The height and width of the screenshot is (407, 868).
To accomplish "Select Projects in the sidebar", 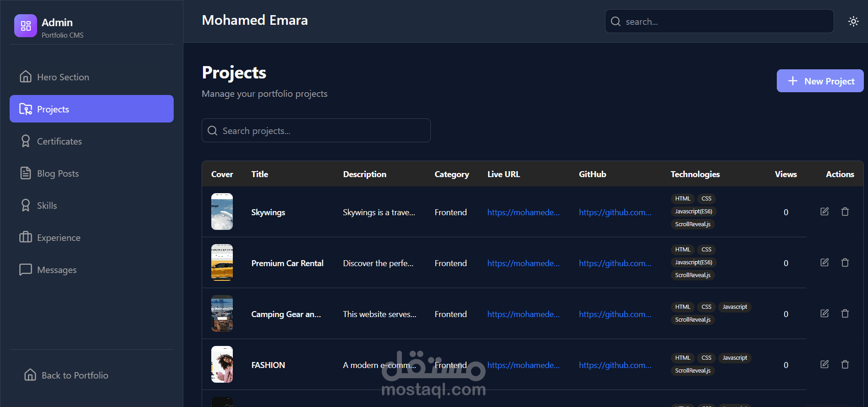I will (x=92, y=109).
